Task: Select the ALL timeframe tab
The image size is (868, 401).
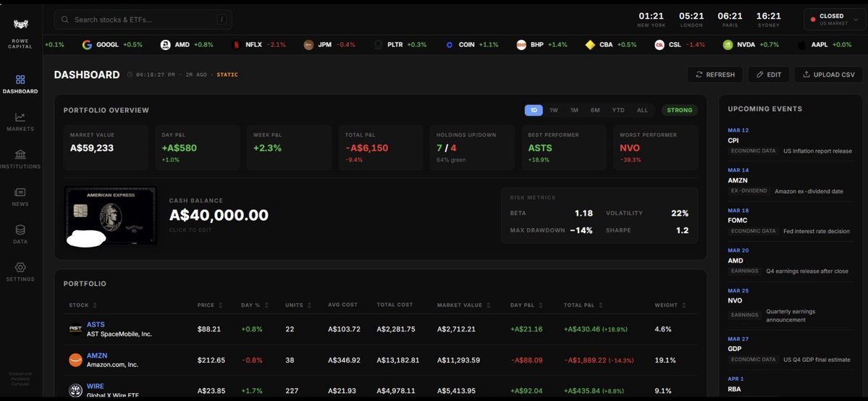Action: [x=642, y=110]
